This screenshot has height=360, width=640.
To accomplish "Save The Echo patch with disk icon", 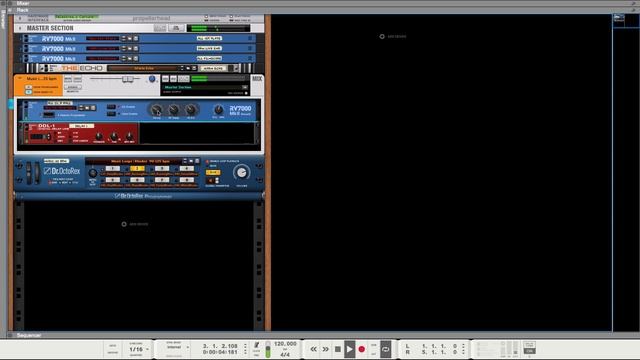I will (194, 68).
